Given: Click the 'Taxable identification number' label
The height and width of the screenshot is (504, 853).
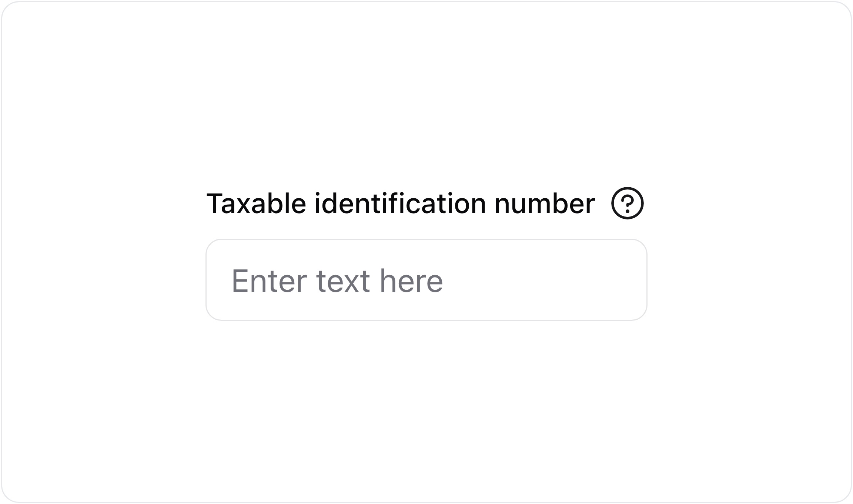Looking at the screenshot, I should click(401, 204).
